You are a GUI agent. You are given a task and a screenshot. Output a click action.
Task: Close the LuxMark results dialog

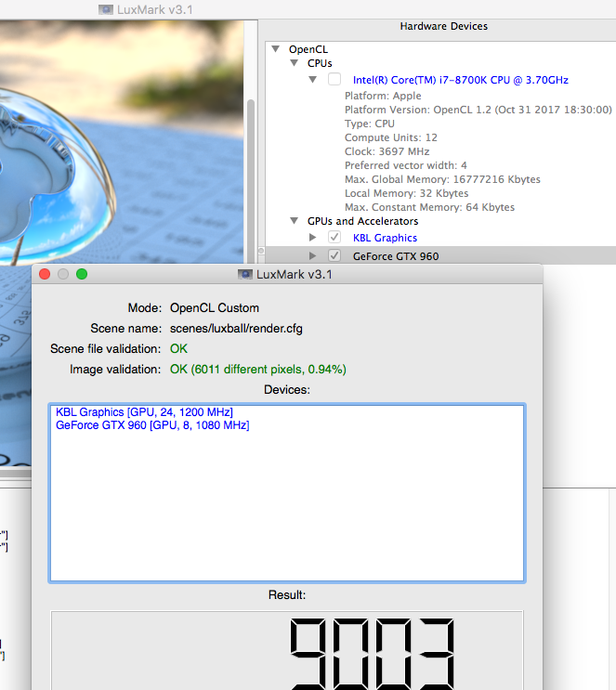(x=45, y=274)
